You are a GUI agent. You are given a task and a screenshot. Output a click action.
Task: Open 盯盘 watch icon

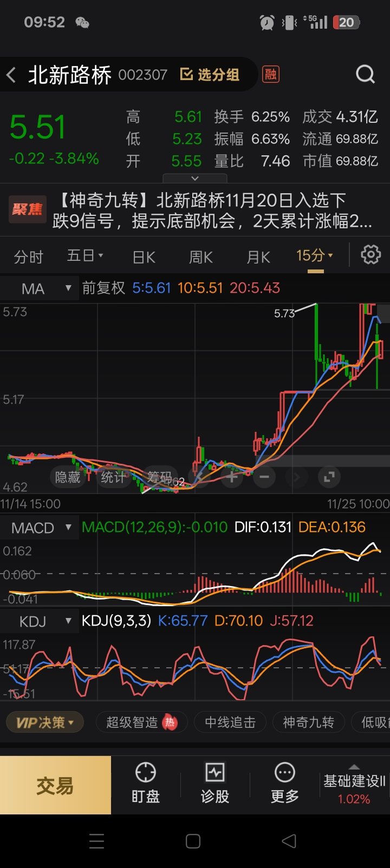click(146, 783)
